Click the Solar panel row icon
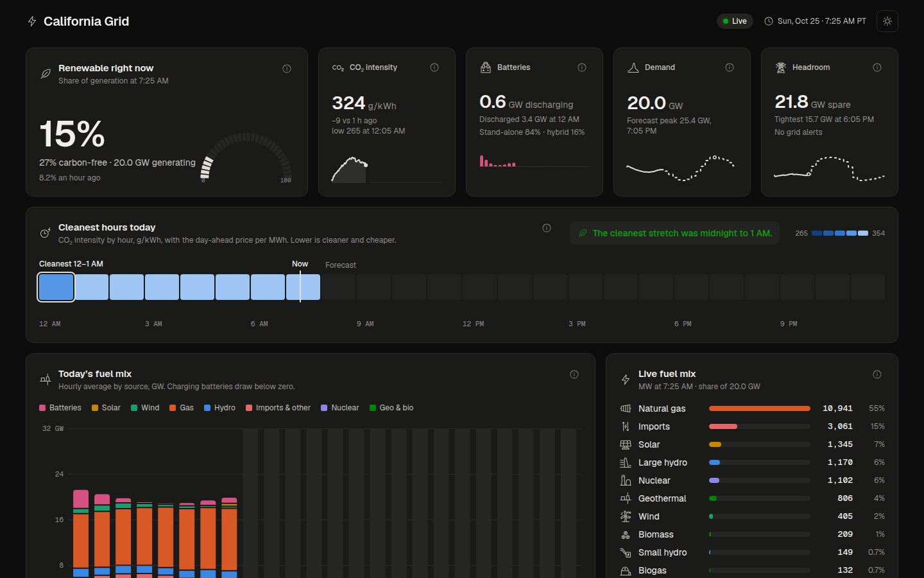The height and width of the screenshot is (578, 924). coord(626,444)
